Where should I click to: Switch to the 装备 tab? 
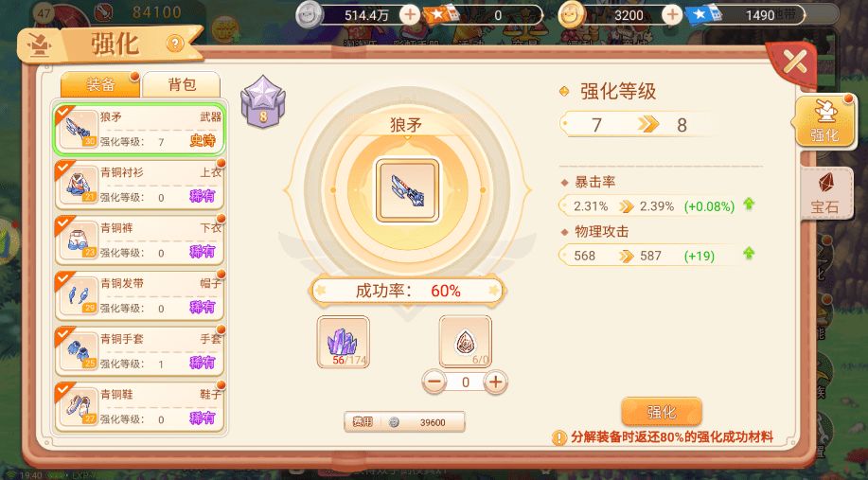pos(100,84)
